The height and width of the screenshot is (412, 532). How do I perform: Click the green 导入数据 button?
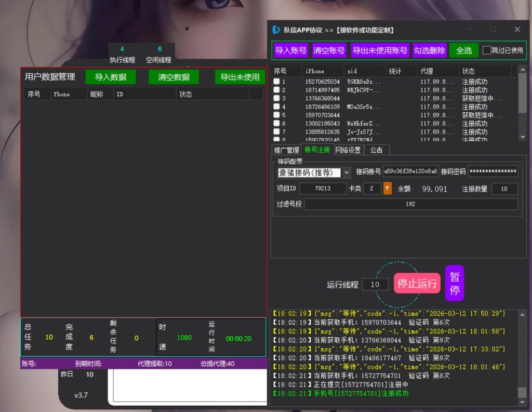pos(110,77)
